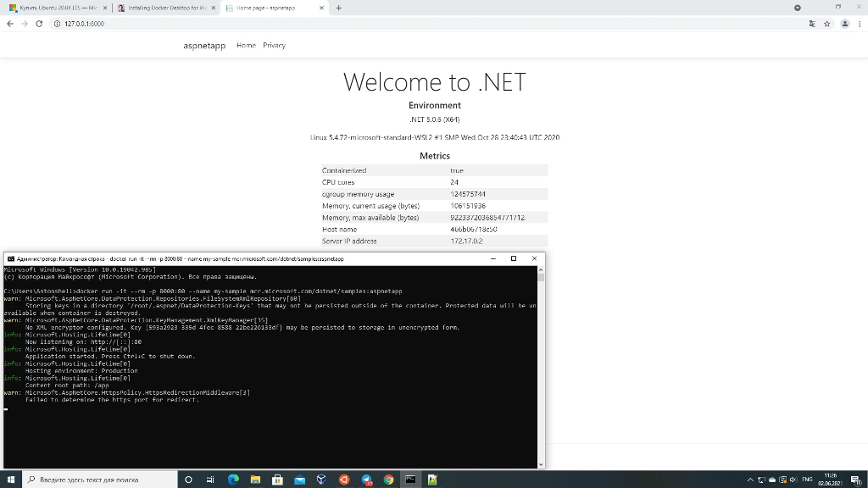Open Task View on the taskbar

click(x=210, y=480)
